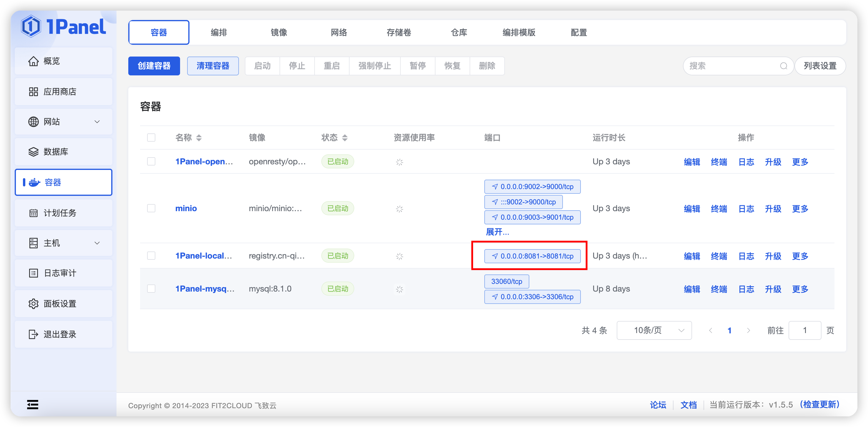868x427 pixels.
Task: Switch to the 配置 tab
Action: [x=579, y=32]
